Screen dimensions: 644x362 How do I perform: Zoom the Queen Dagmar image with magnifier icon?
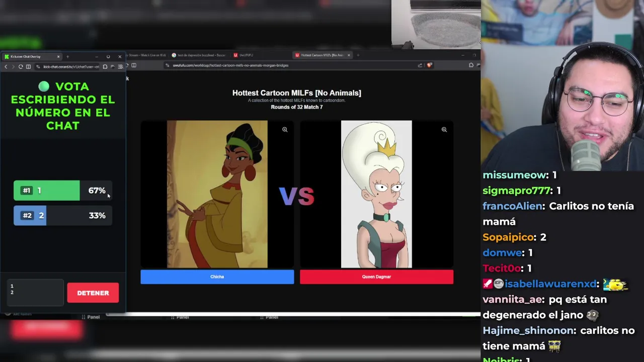[444, 130]
